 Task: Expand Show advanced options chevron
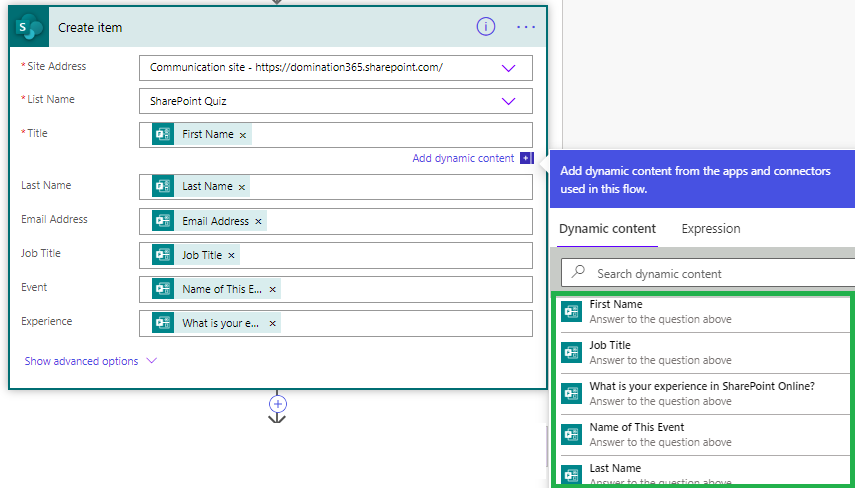(x=152, y=361)
